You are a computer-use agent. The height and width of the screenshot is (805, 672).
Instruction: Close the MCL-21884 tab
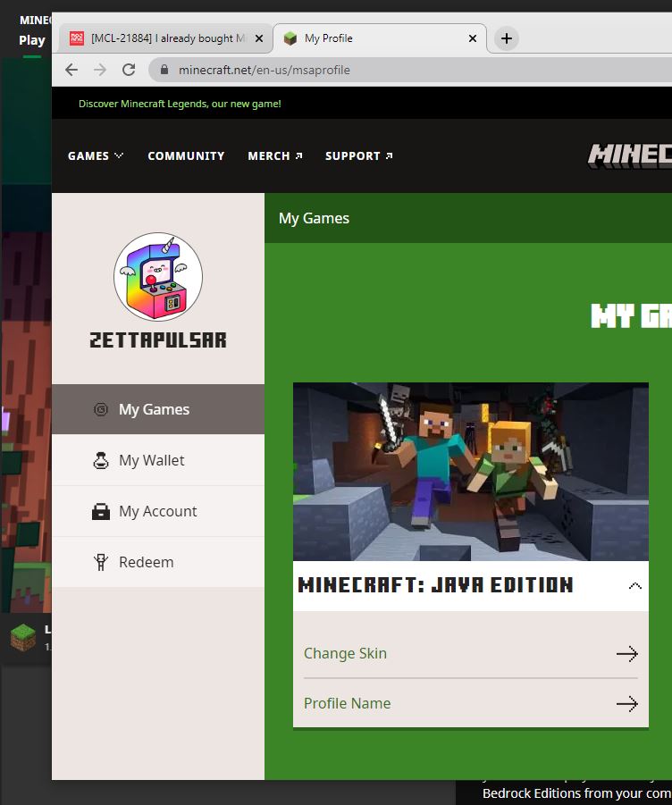click(259, 38)
